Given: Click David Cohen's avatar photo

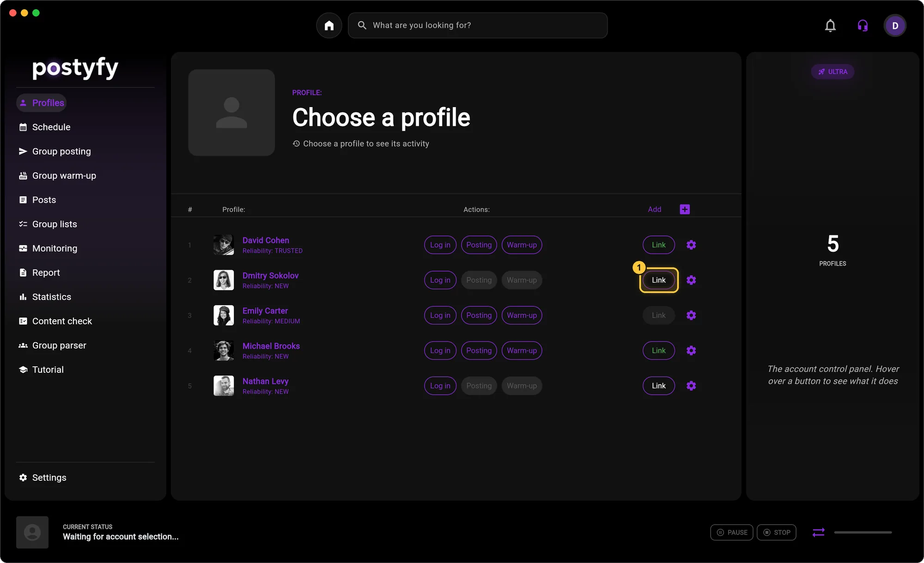Looking at the screenshot, I should click(x=224, y=245).
